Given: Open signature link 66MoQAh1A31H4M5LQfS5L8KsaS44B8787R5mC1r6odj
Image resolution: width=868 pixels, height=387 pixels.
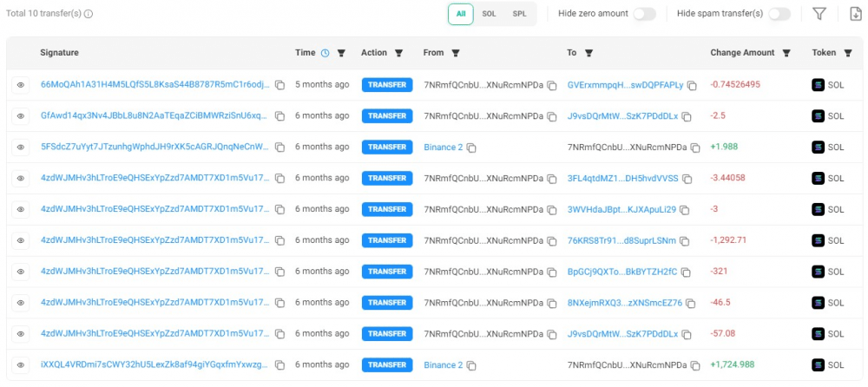Looking at the screenshot, I should (x=155, y=85).
